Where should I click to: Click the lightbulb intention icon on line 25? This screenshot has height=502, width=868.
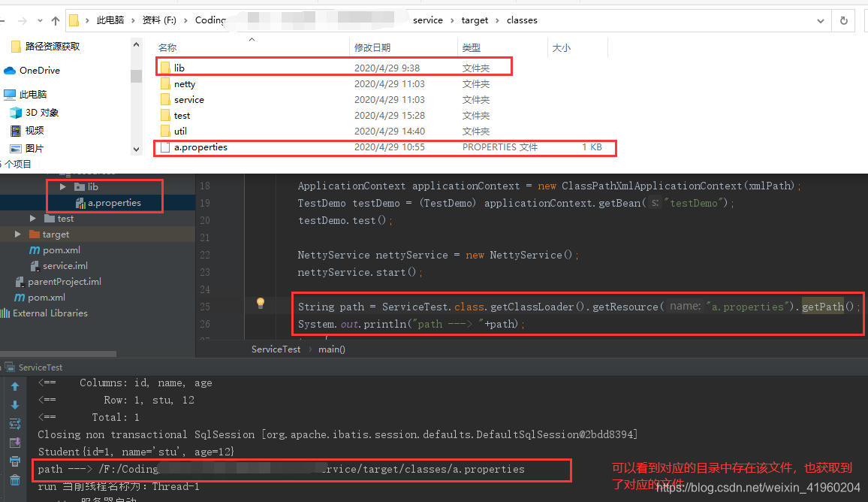coord(261,303)
